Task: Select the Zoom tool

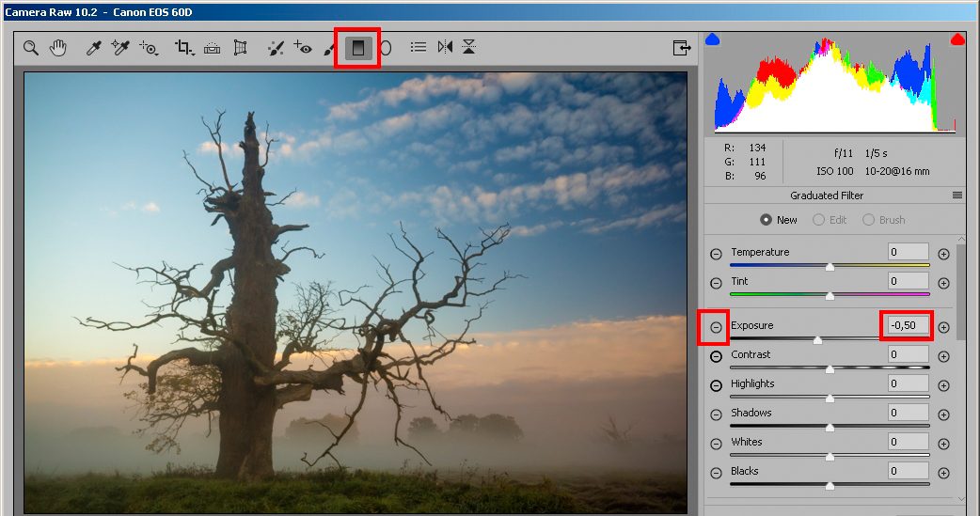Action: pos(31,48)
